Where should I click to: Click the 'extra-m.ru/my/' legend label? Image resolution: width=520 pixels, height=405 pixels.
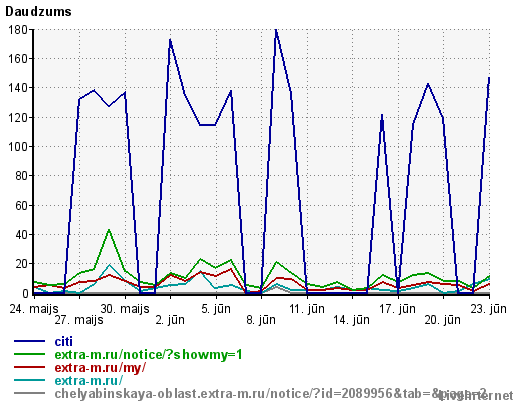(100, 368)
